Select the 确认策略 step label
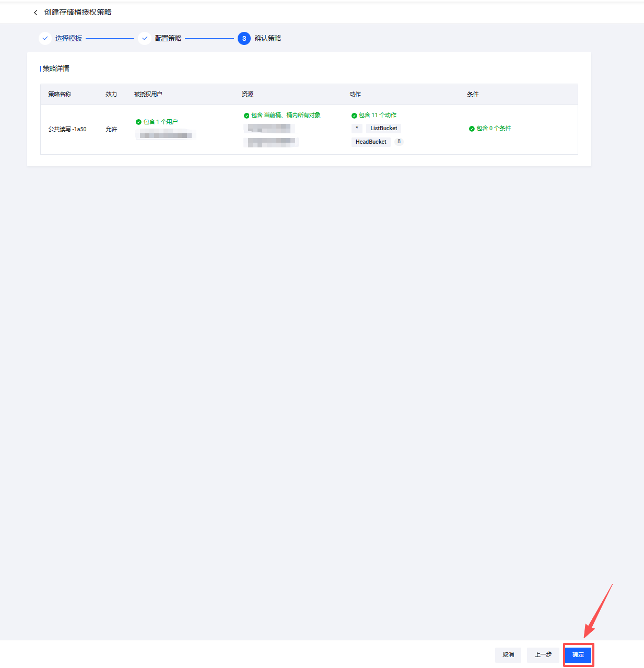644x668 pixels. (268, 38)
